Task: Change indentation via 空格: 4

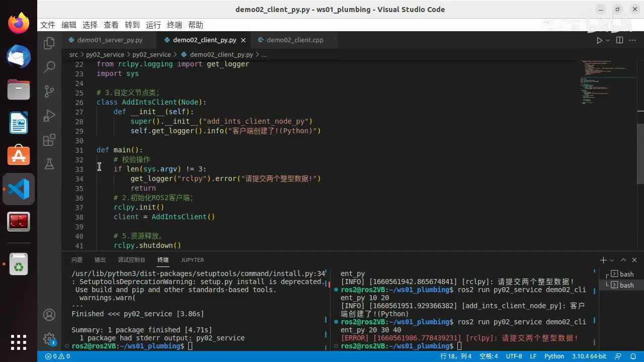Action: pyautogui.click(x=489, y=356)
